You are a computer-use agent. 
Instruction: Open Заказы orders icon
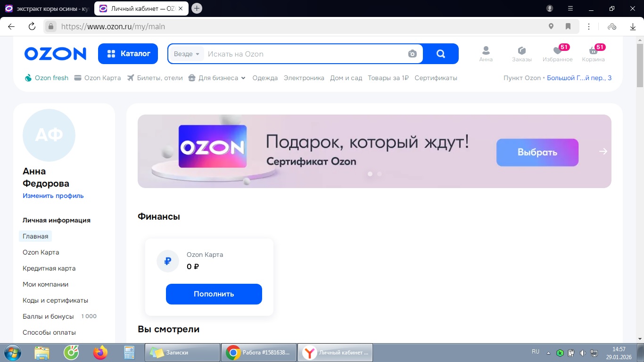522,54
